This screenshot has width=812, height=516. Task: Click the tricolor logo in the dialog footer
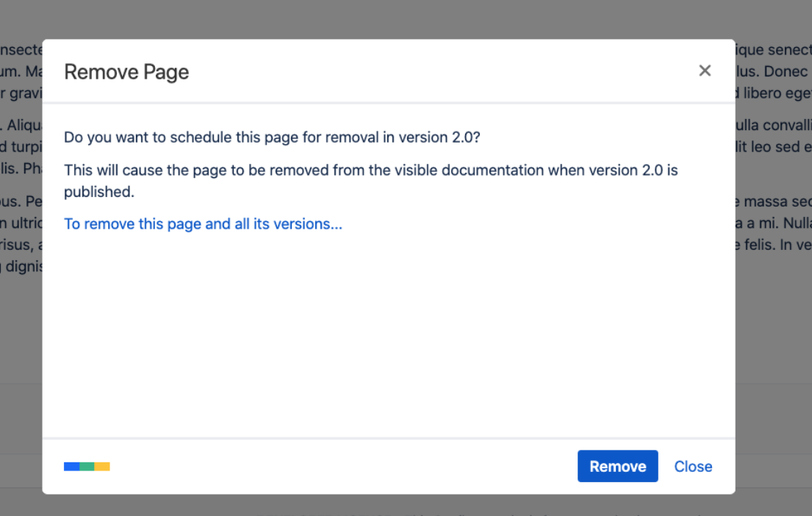(87, 467)
